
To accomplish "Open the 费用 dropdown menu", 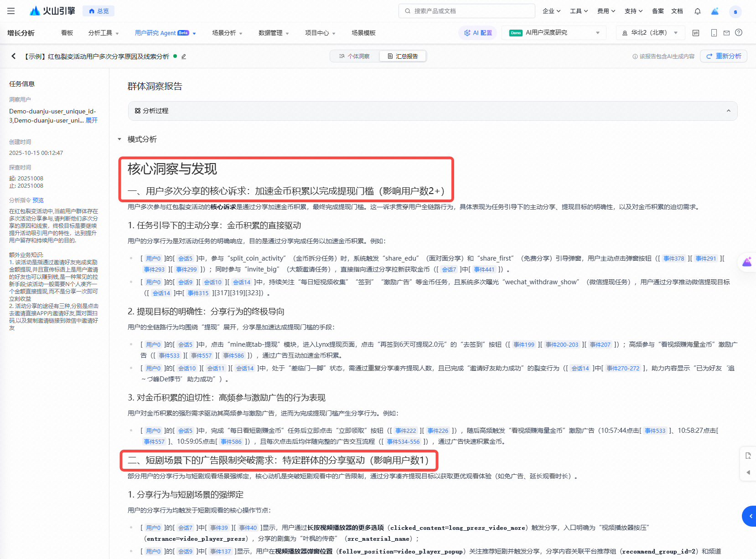I will click(x=606, y=11).
